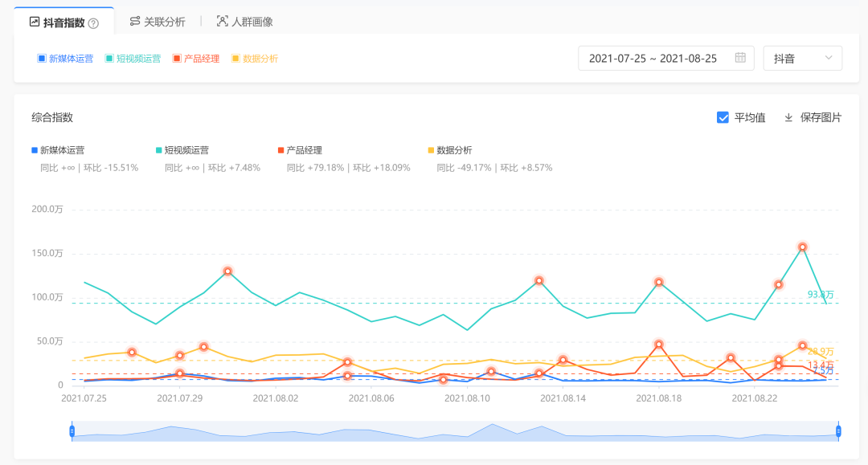
Task: Open the 抖音 platform dropdown
Action: 803,58
